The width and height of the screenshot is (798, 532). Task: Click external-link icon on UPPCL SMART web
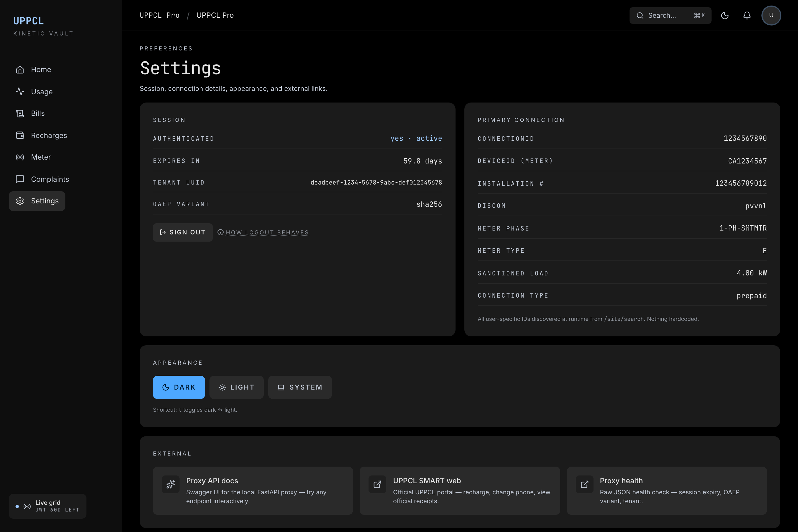click(x=377, y=484)
